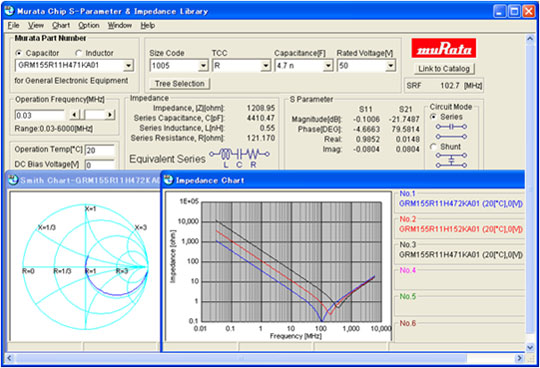Click the Operation Frequency input field
This screenshot has width=540, height=368.
[39, 115]
